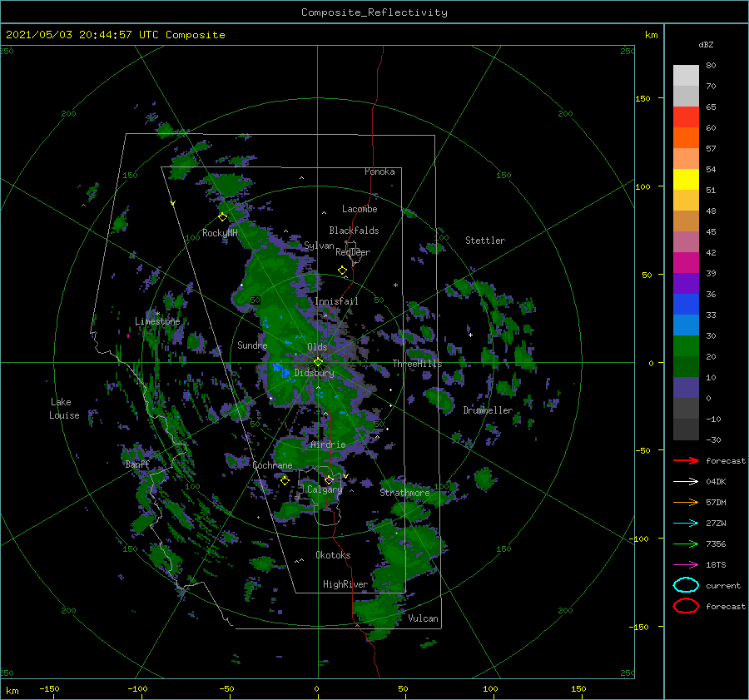Viewport: 749px width, 700px height.
Task: Click the Ponoka city label
Action: 379,171
